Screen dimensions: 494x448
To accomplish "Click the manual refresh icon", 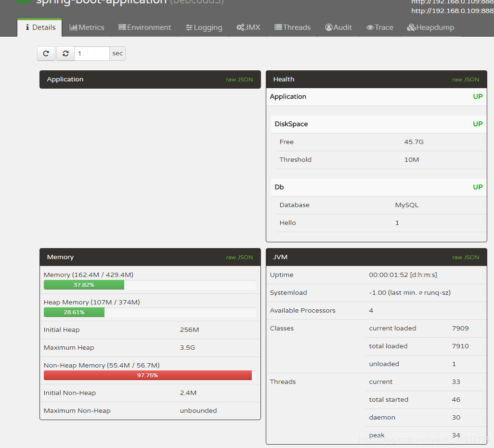I will coord(46,53).
